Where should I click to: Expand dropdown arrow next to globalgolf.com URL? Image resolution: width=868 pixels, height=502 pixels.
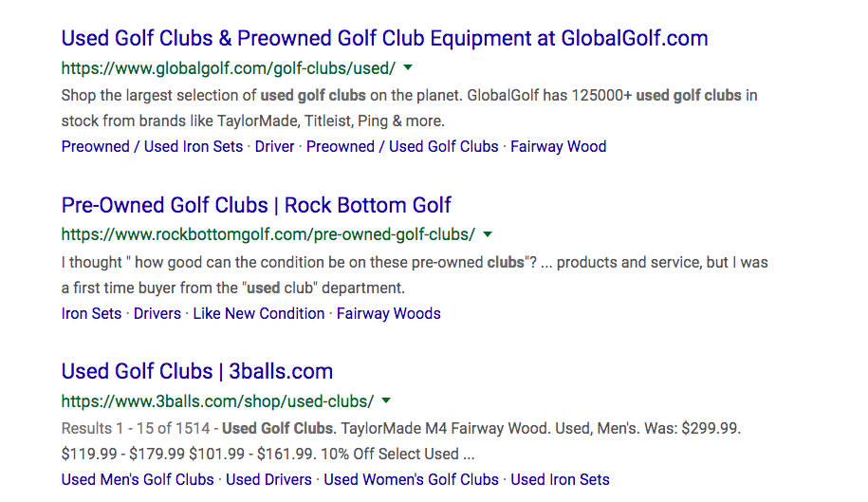click(x=408, y=67)
